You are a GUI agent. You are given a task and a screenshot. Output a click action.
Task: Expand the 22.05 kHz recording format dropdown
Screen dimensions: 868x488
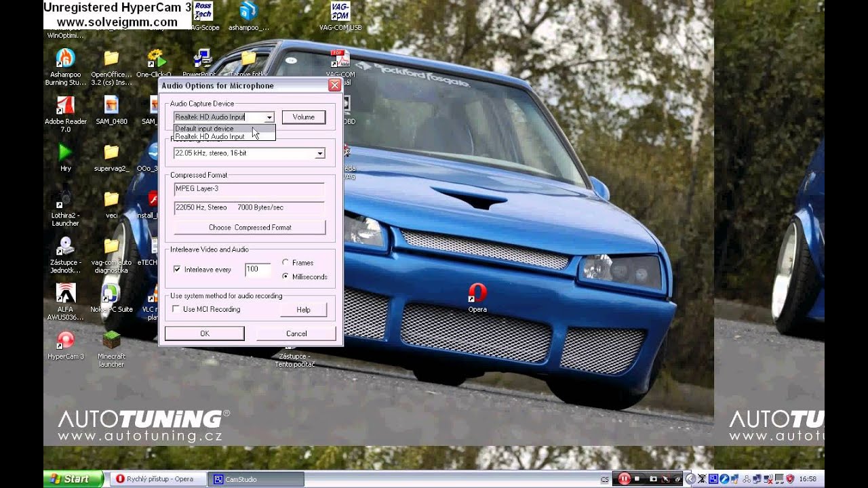[320, 153]
